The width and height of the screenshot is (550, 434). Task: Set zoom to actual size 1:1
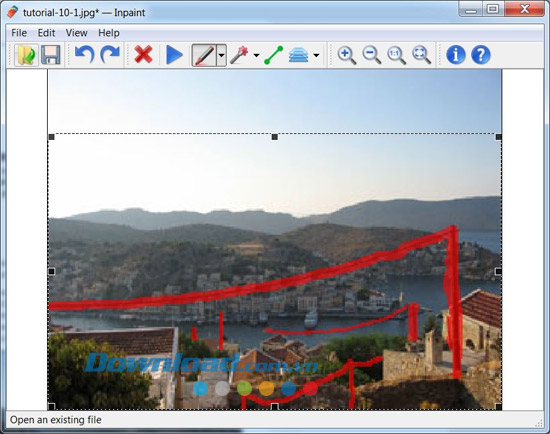click(x=396, y=55)
